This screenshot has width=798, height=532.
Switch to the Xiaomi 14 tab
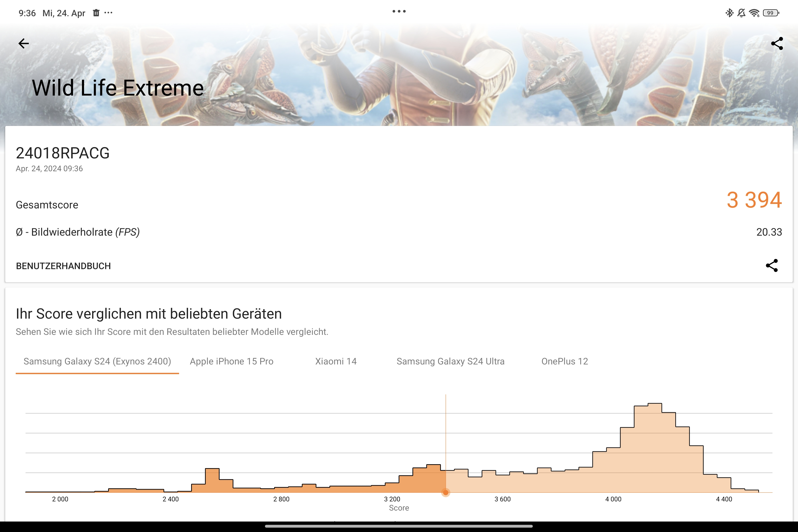tap(336, 361)
